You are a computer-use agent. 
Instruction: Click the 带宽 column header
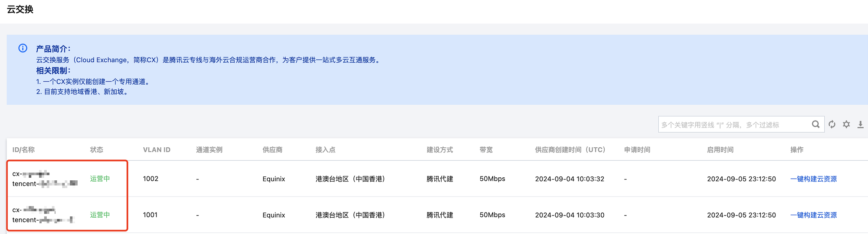pos(486,150)
